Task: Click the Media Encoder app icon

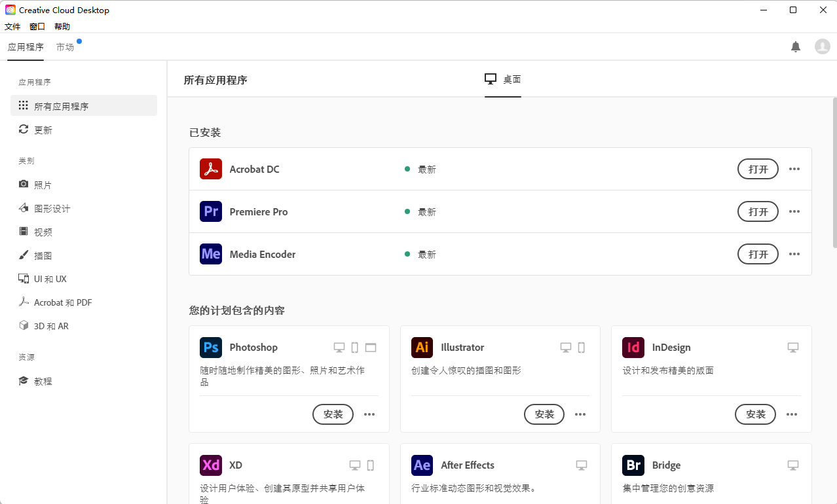Action: click(x=211, y=254)
